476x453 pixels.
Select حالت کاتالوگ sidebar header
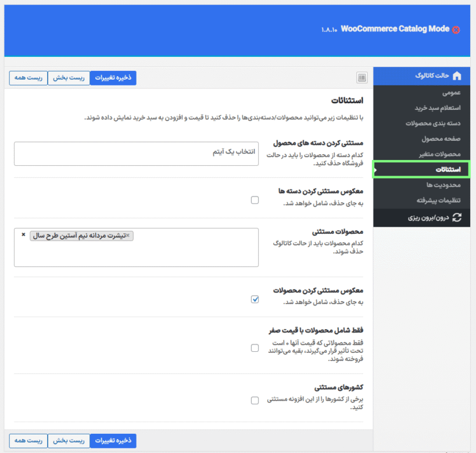[x=422, y=76]
